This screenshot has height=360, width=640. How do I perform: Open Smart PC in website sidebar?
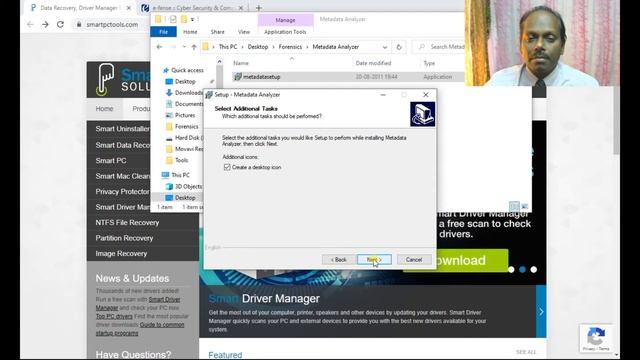pos(111,161)
